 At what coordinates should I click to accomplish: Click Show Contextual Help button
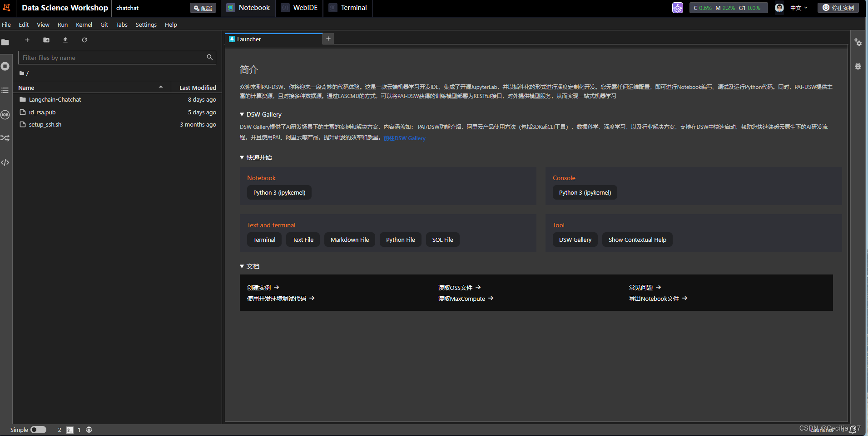pyautogui.click(x=637, y=240)
